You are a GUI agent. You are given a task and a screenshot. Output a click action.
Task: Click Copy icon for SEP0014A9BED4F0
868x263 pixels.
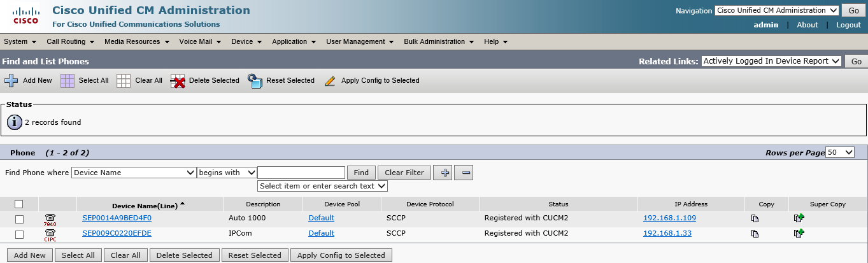tap(755, 218)
